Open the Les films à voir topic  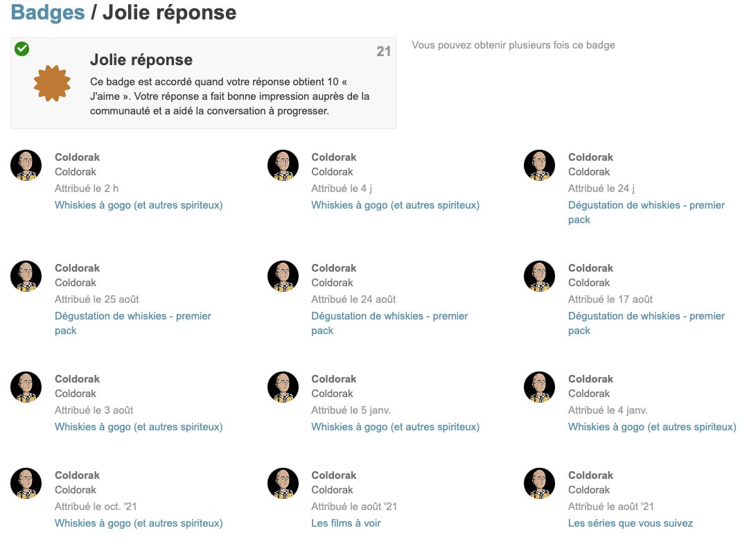(x=346, y=523)
